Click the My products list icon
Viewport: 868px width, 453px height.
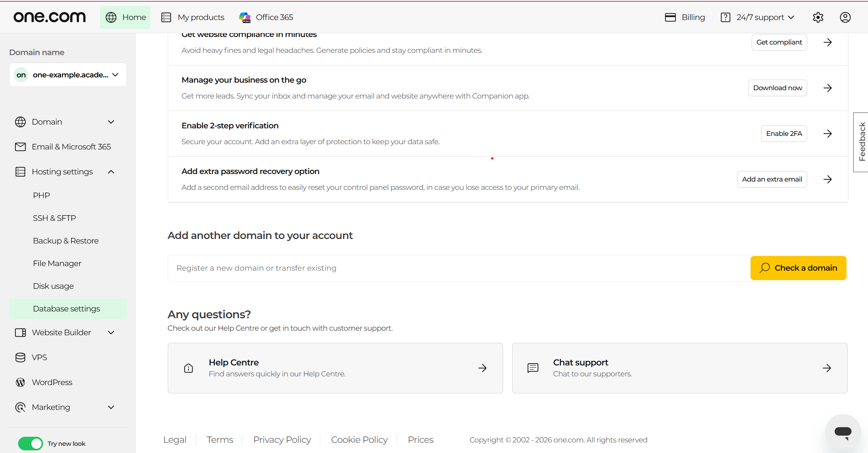[x=166, y=17]
